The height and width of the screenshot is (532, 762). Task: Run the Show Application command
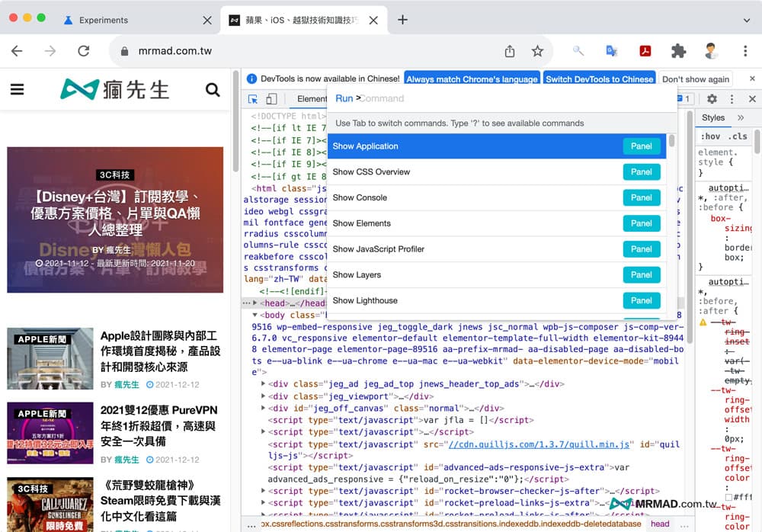point(497,146)
